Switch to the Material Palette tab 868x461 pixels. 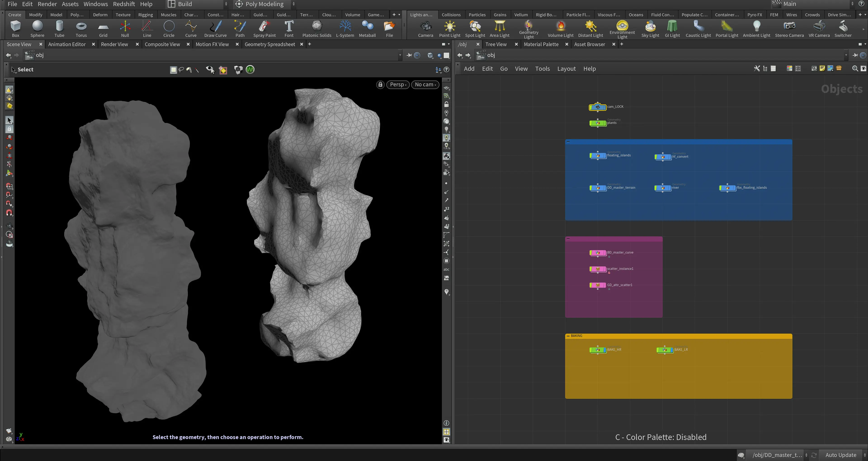tap(541, 44)
